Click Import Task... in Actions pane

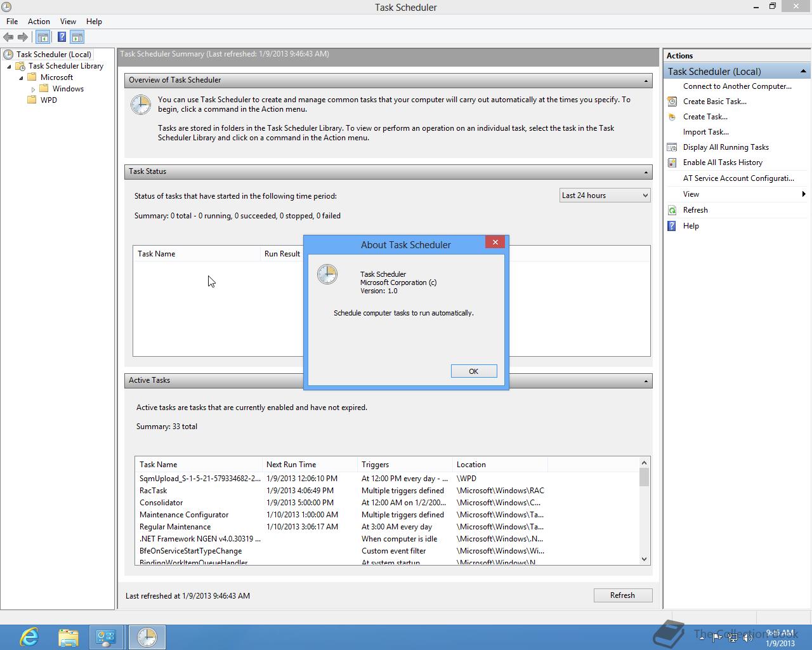(706, 132)
